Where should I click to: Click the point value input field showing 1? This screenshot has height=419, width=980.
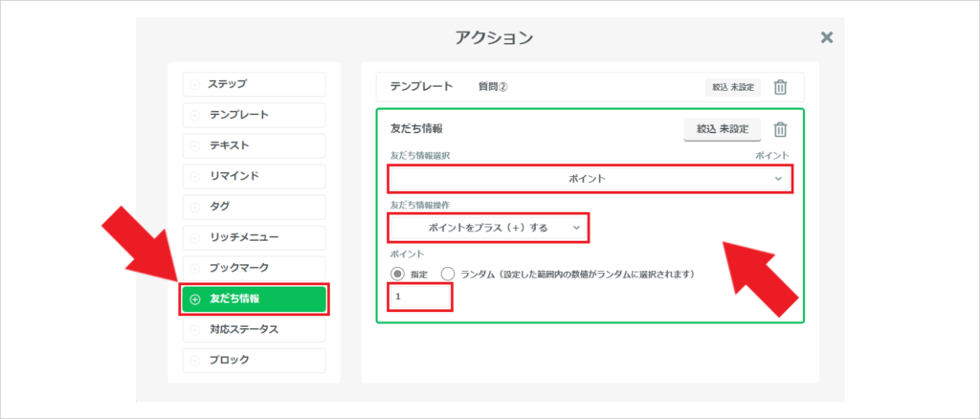click(420, 298)
